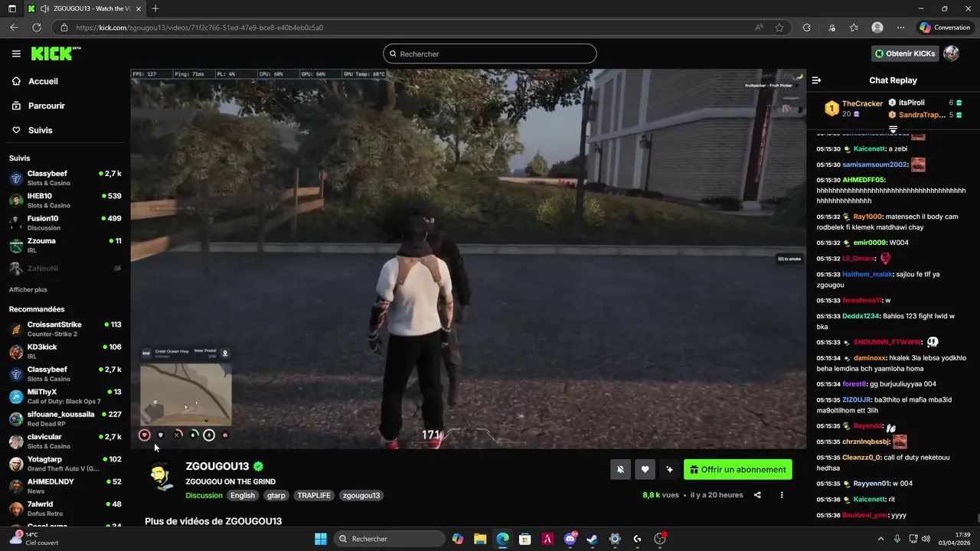Viewport: 980px width, 551px height.
Task: Open AHMEDLNDY recommended channel
Action: point(65,486)
